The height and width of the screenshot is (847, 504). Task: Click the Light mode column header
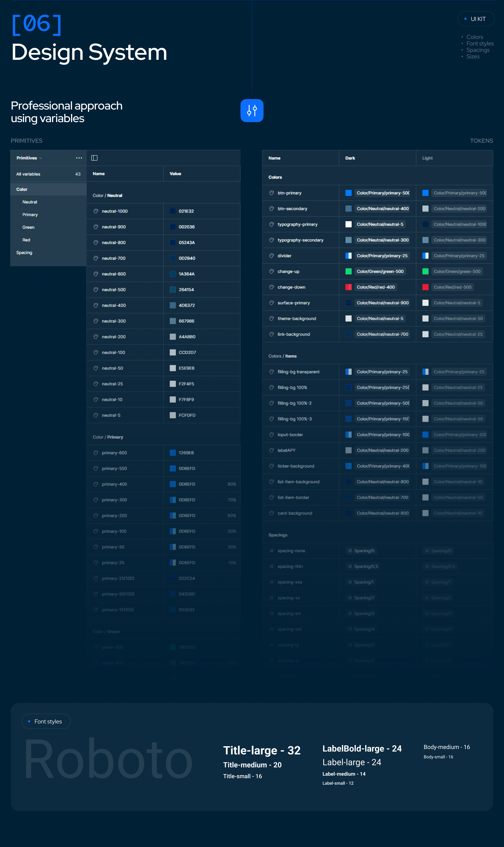(x=427, y=158)
